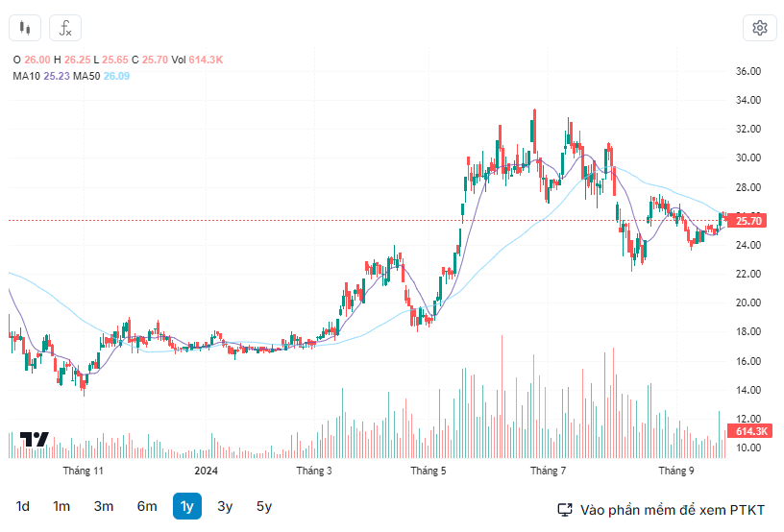784x532 pixels.
Task: Click the external window icon beside PTKT link
Action: 565,509
